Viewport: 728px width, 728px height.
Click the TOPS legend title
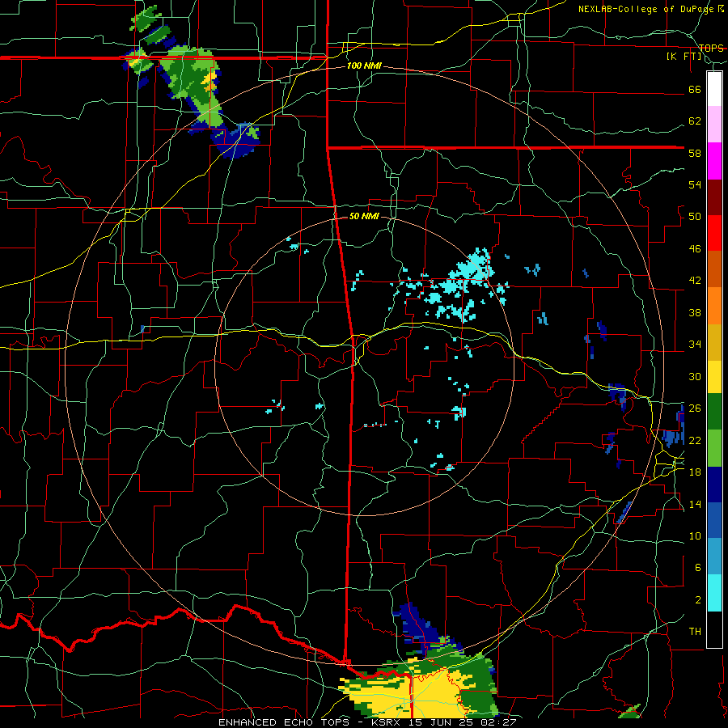click(x=711, y=48)
